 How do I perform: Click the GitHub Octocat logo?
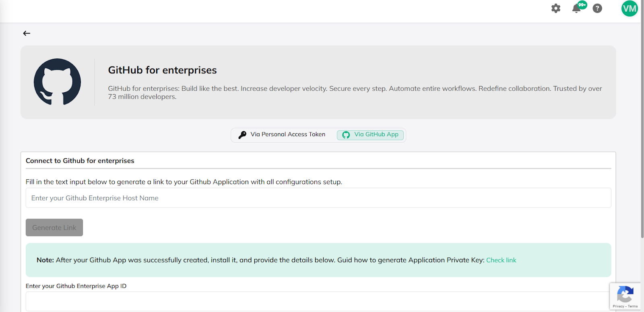pyautogui.click(x=57, y=82)
